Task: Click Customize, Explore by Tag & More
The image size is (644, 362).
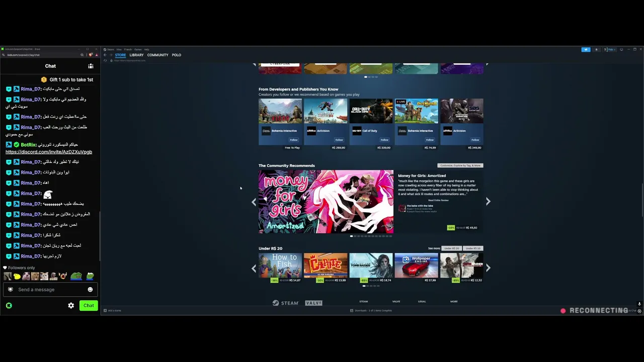Action: tap(460, 165)
